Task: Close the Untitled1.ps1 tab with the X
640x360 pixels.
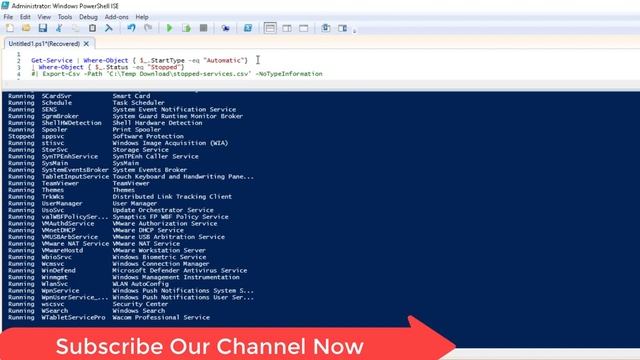Action: pos(86,44)
